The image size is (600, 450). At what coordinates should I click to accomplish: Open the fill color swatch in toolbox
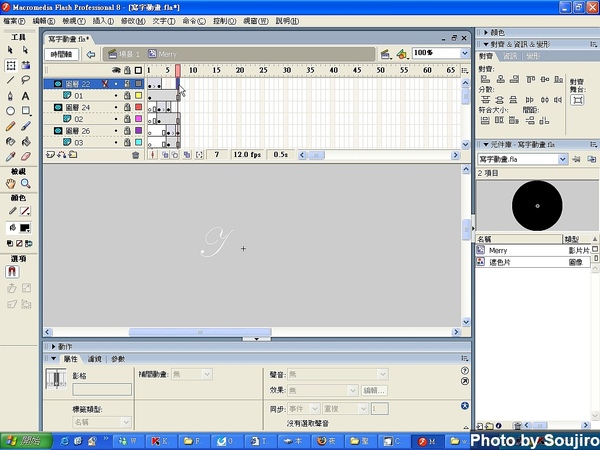point(24,228)
